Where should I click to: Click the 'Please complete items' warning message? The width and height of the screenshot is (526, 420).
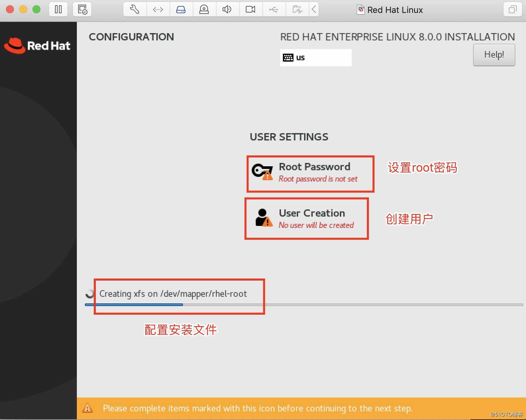(258, 408)
